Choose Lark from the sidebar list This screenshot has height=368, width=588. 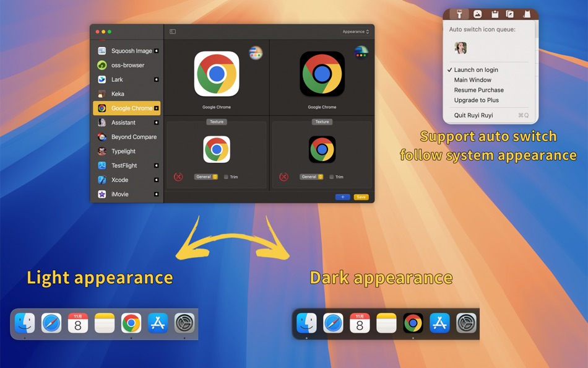tap(126, 79)
